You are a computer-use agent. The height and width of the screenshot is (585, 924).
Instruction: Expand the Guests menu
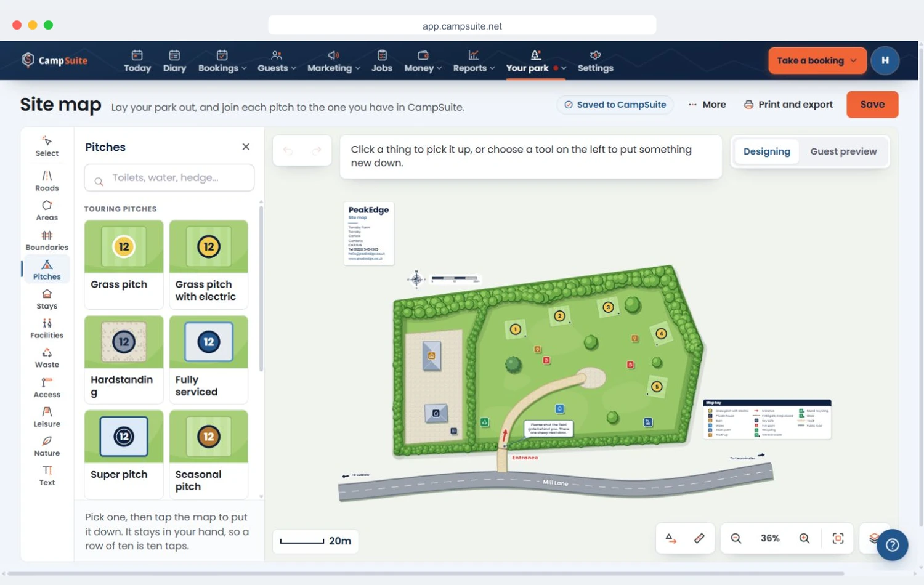[277, 61]
